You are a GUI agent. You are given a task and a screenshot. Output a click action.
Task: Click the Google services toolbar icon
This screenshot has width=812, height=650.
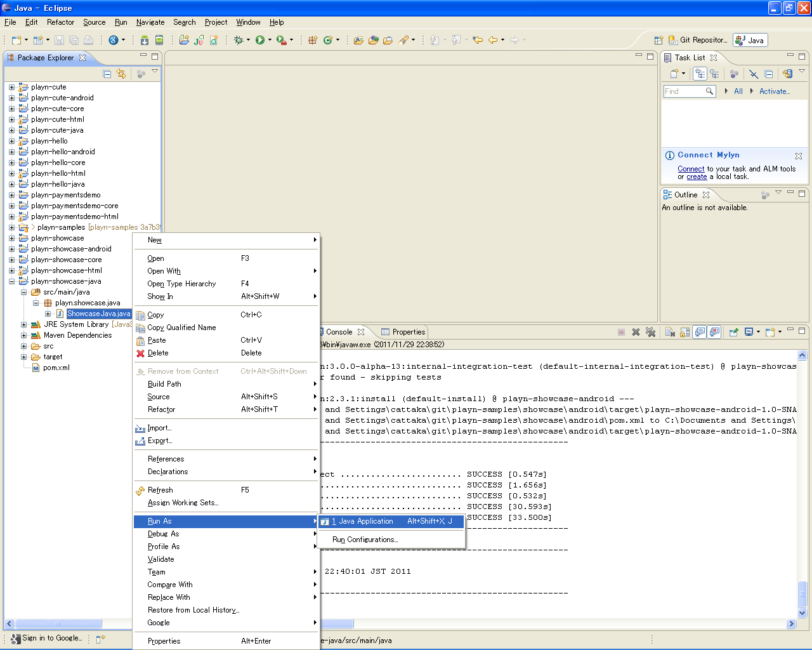pyautogui.click(x=114, y=40)
